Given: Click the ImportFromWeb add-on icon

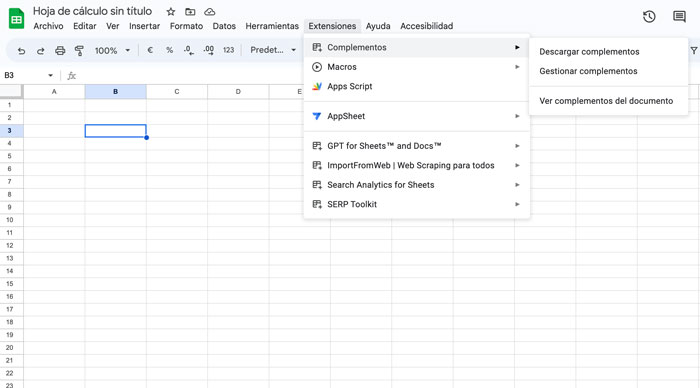Looking at the screenshot, I should (317, 165).
